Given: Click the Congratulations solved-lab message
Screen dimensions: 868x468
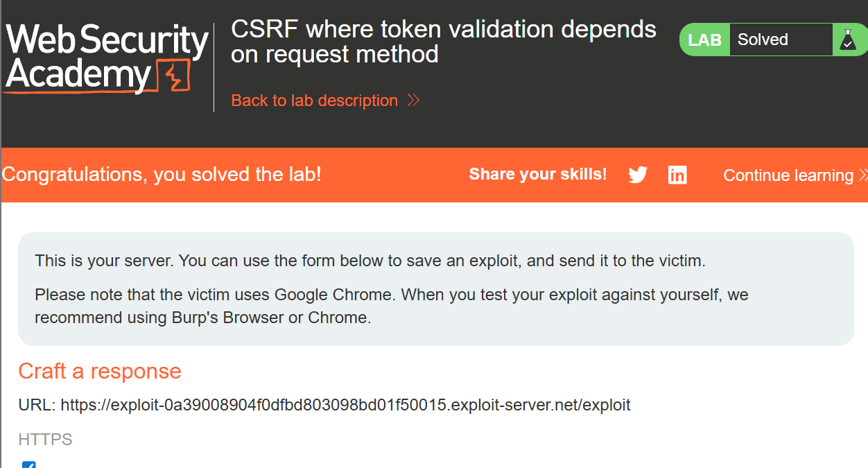Looking at the screenshot, I should 162,174.
